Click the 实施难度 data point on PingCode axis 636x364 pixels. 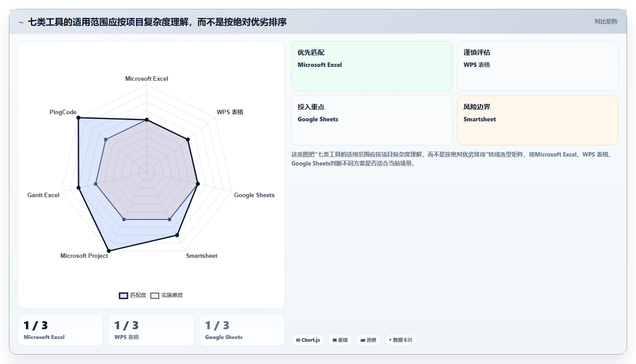coord(105,140)
